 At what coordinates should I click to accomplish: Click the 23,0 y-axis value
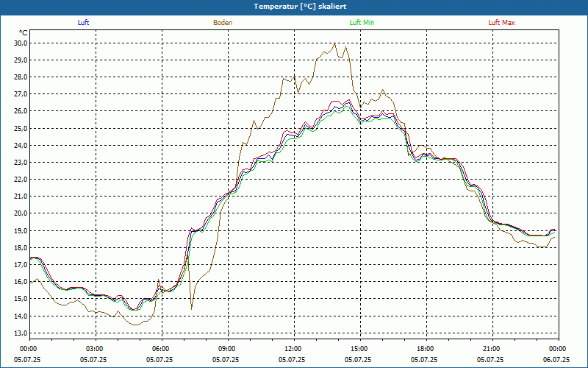tap(21, 163)
